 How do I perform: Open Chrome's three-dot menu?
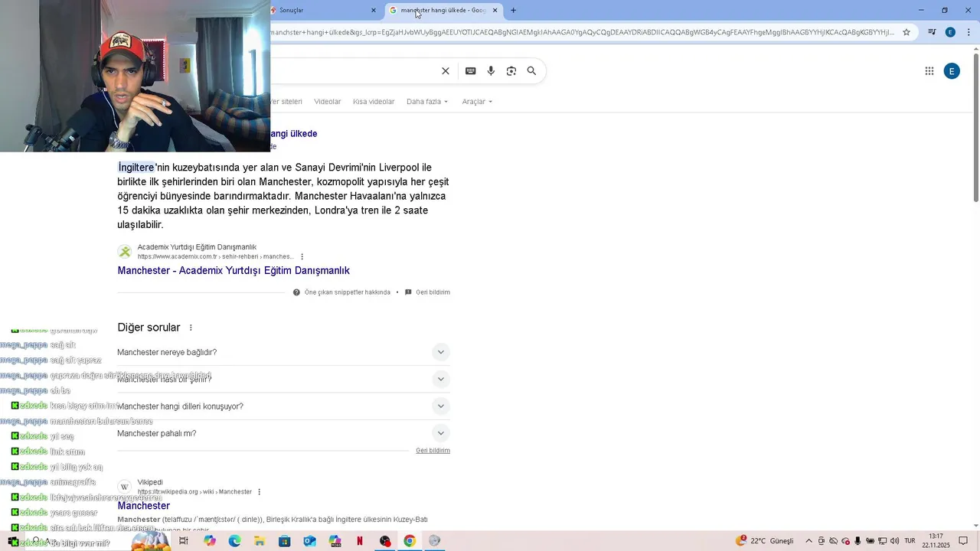click(x=969, y=32)
